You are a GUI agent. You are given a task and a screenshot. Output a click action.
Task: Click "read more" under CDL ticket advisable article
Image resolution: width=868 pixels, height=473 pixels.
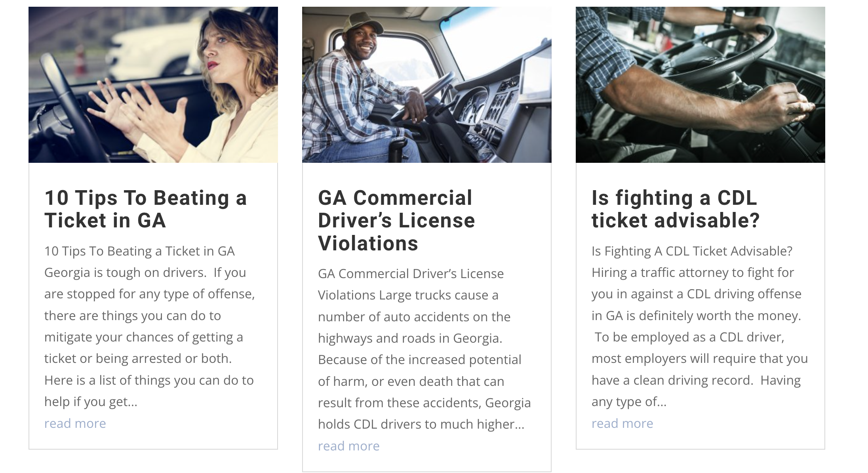[x=622, y=423]
